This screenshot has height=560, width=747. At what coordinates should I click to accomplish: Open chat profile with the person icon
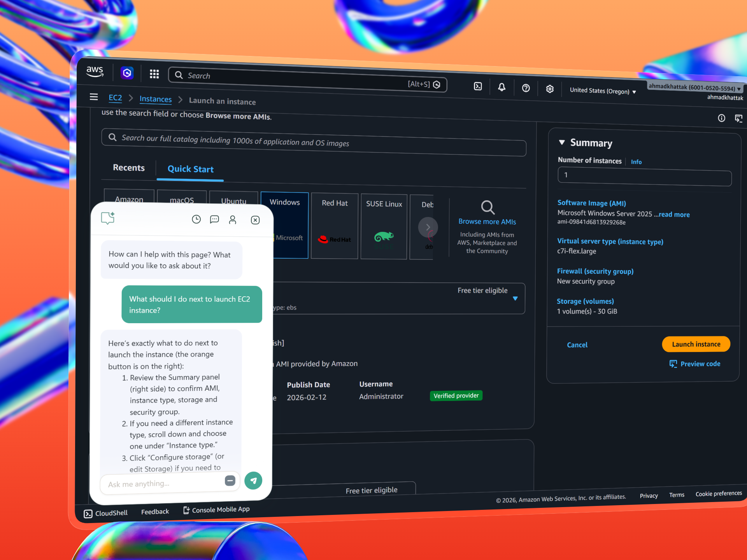232,220
